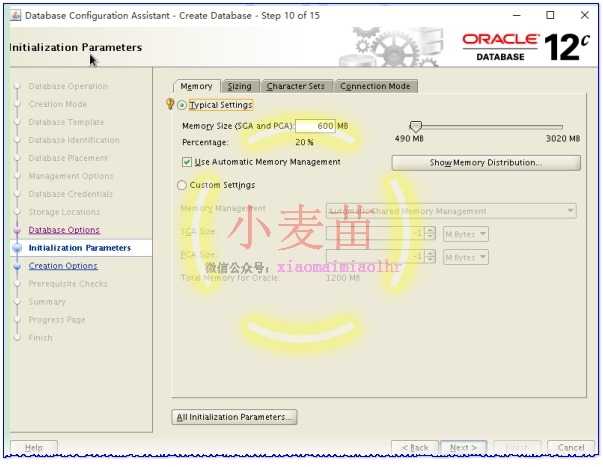Go to Creation Options step link
603x467 pixels.
click(x=63, y=266)
